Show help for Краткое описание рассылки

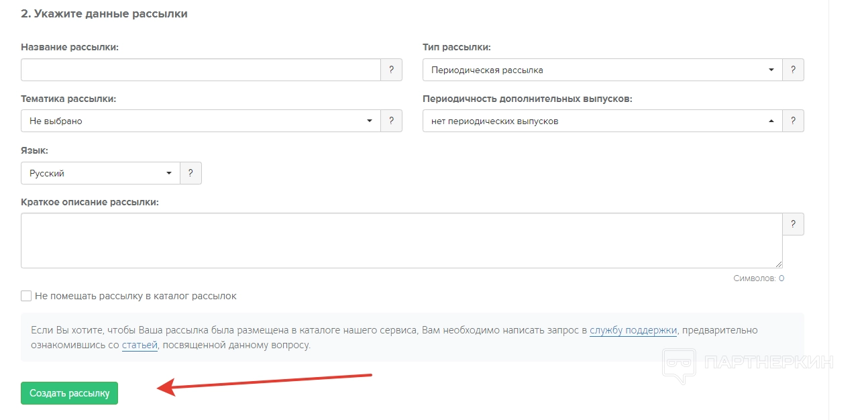(x=793, y=224)
